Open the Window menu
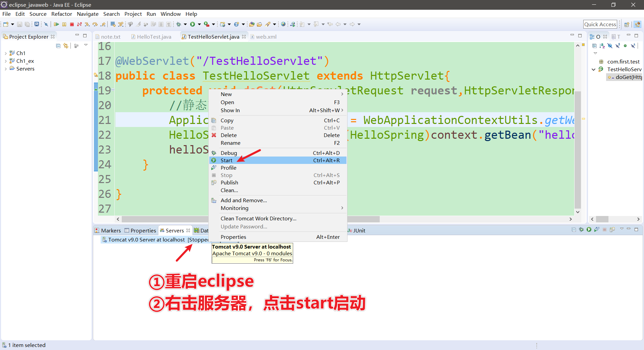Viewport: 644px width, 350px height. click(170, 14)
